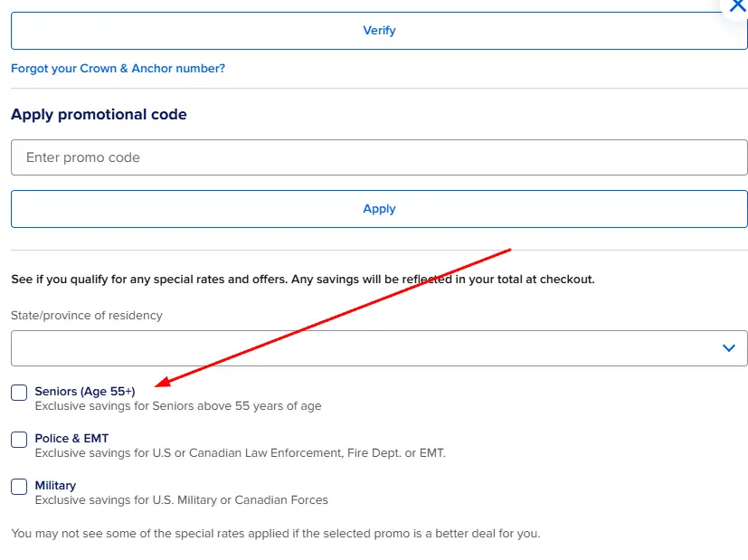
Task: Click the Seniors above 55 savings description
Action: click(178, 406)
